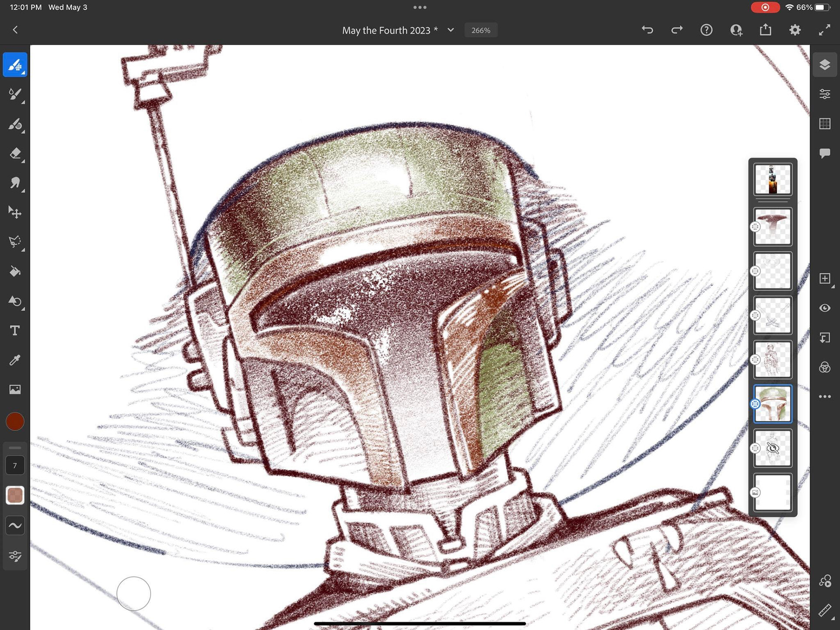This screenshot has width=840, height=630.
Task: Expand the document title dropdown chevron
Action: pyautogui.click(x=451, y=30)
